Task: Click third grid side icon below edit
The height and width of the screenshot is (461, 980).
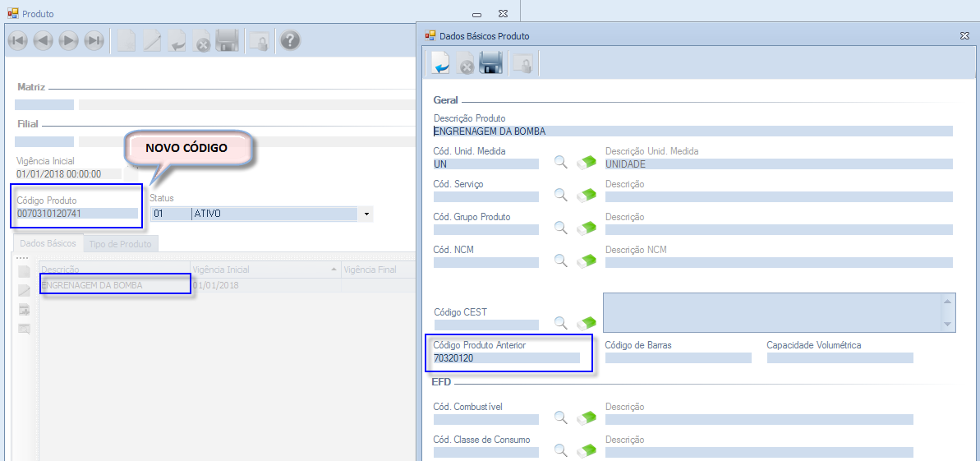Action: click(x=25, y=309)
